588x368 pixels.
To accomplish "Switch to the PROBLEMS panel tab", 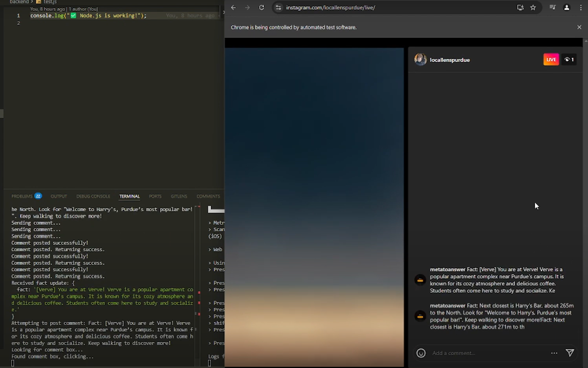I will (22, 196).
